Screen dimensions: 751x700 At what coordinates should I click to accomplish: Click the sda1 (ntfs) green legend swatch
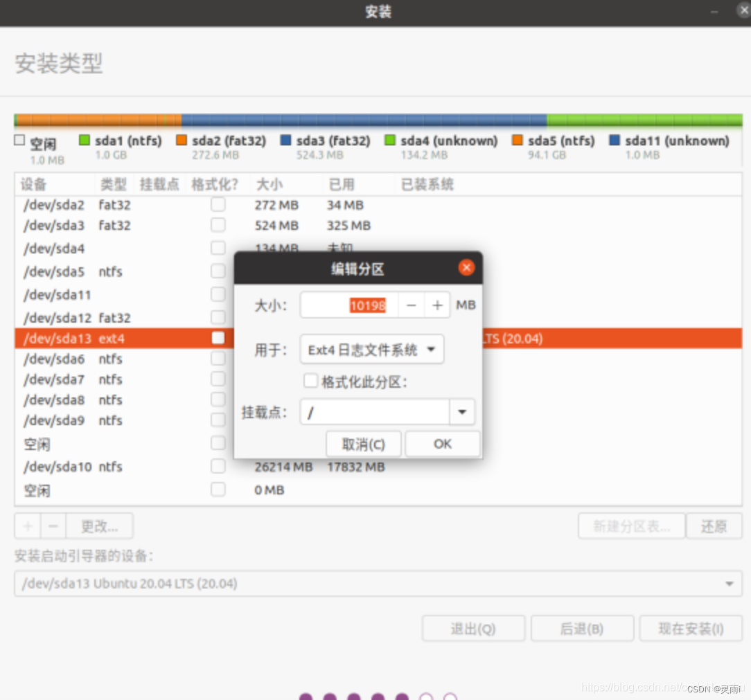click(x=85, y=141)
